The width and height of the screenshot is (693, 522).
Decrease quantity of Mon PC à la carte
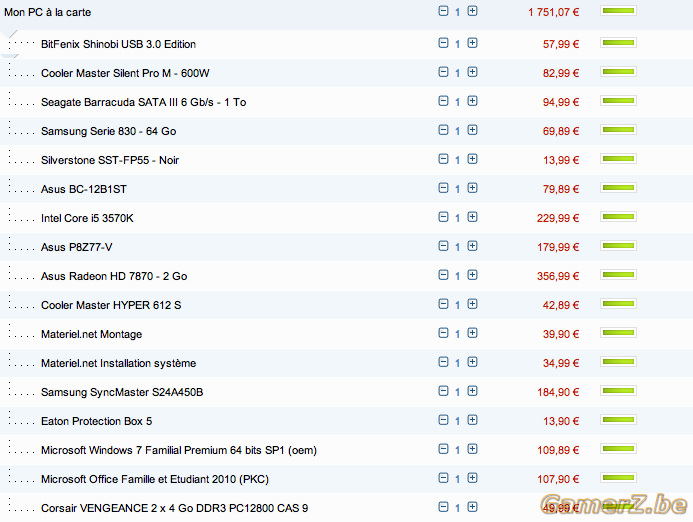(443, 11)
